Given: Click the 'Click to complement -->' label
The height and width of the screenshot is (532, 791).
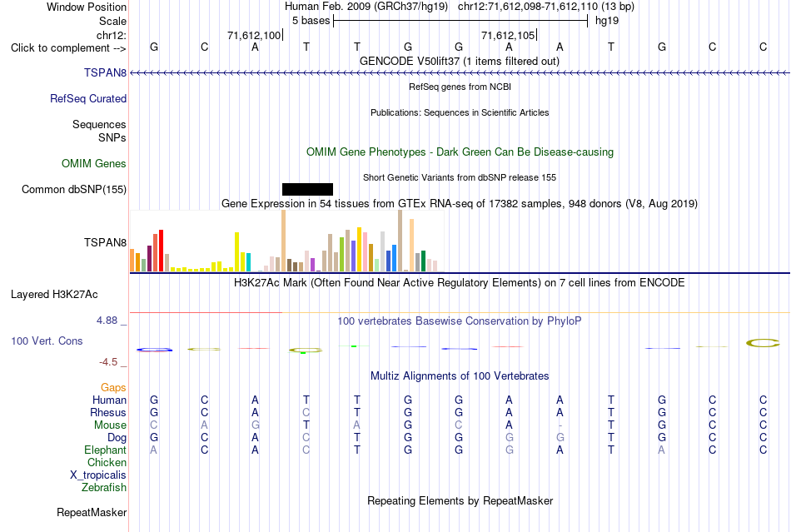Looking at the screenshot, I should (x=68, y=48).
